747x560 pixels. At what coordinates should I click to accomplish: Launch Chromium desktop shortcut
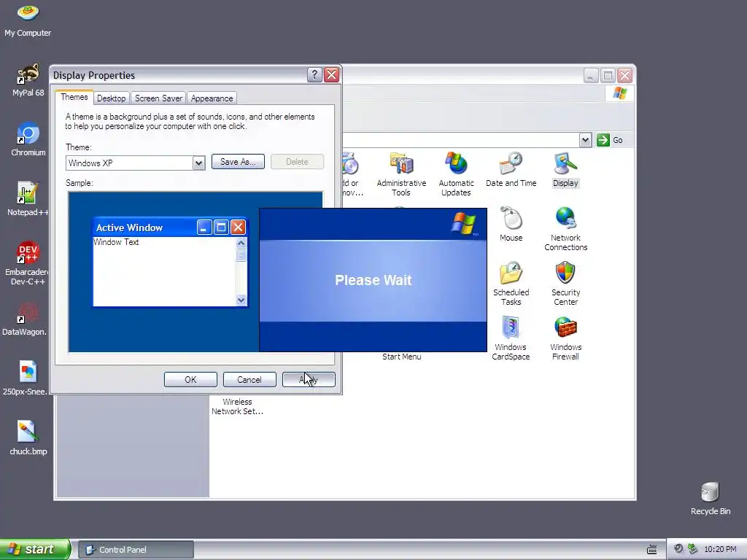(28, 139)
